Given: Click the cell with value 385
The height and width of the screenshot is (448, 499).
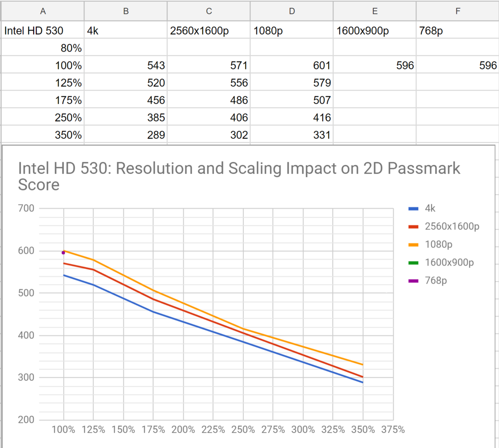Looking at the screenshot, I should 126,117.
